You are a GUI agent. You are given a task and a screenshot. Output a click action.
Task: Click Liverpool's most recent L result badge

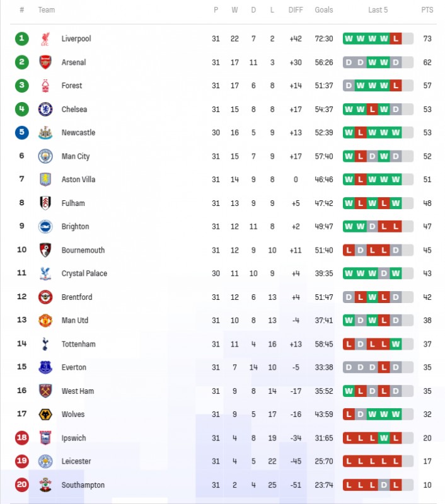(x=396, y=39)
